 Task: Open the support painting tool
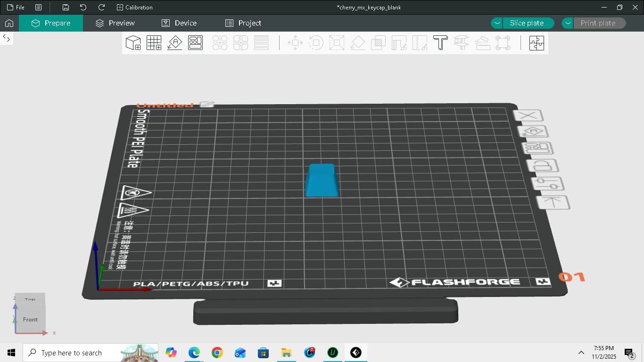click(x=399, y=43)
